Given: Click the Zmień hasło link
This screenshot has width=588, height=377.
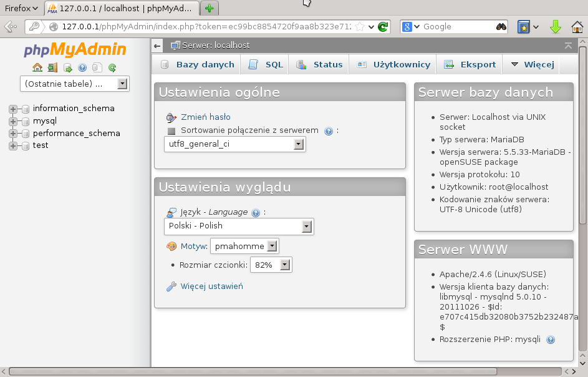Looking at the screenshot, I should click(205, 117).
